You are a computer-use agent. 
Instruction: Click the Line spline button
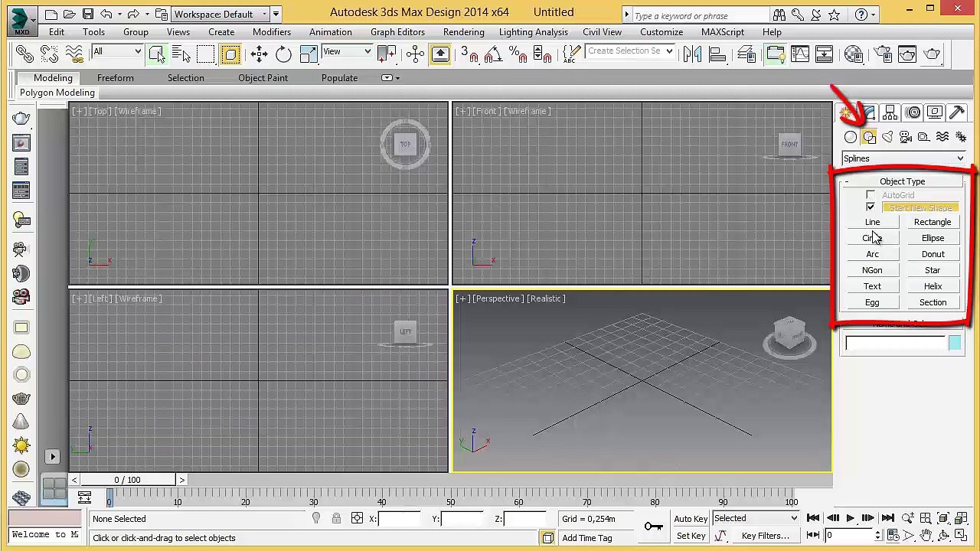[872, 222]
